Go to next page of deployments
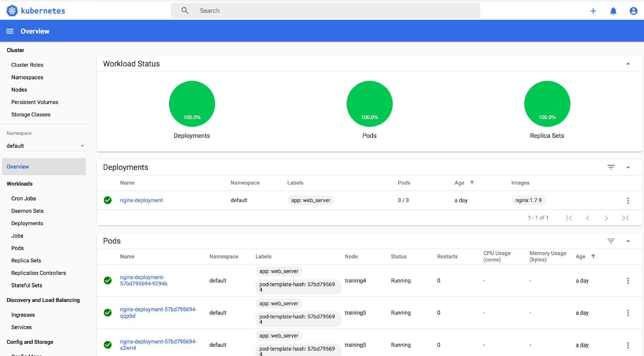644x356 pixels. [x=606, y=218]
